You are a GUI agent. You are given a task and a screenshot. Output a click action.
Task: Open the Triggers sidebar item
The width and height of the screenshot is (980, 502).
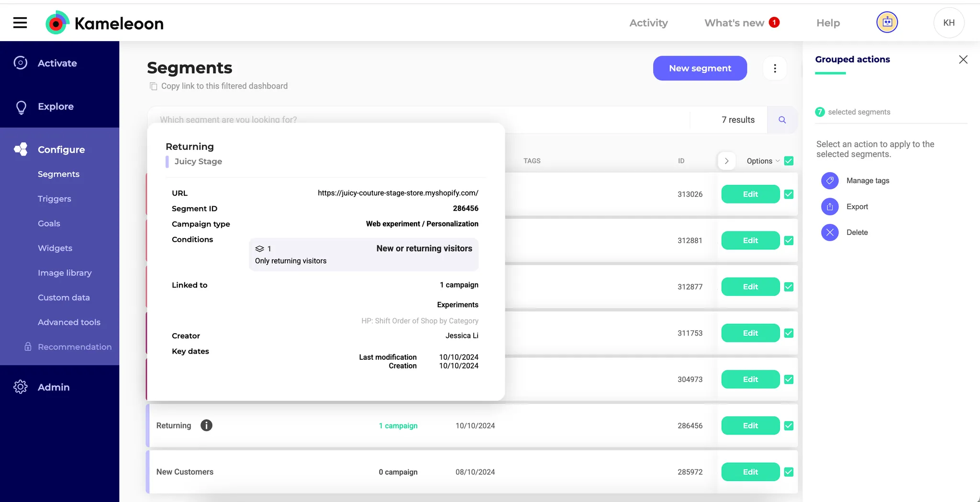[x=54, y=199]
